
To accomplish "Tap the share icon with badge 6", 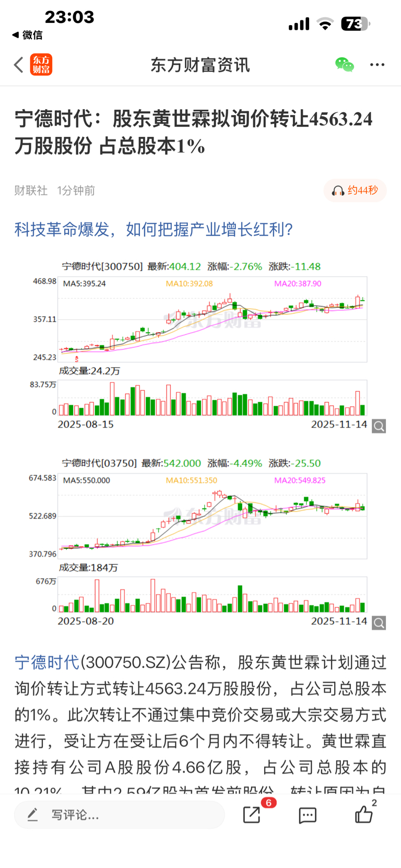I will 252,815.
